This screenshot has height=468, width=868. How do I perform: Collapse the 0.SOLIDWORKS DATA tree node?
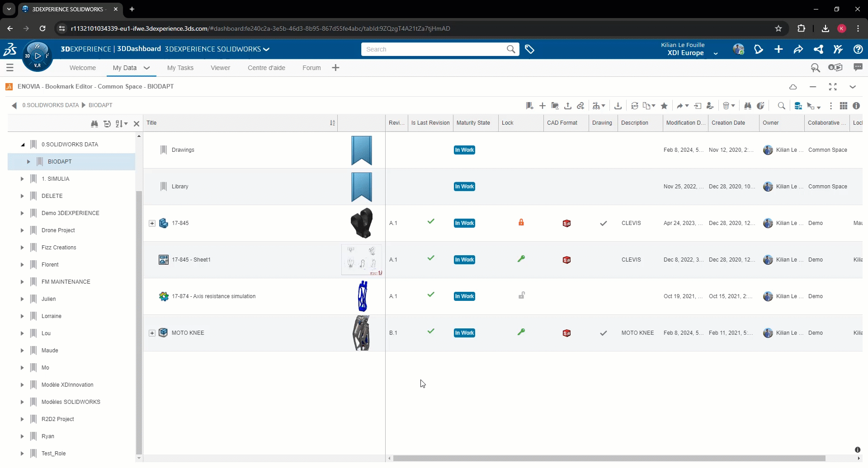[x=22, y=145]
